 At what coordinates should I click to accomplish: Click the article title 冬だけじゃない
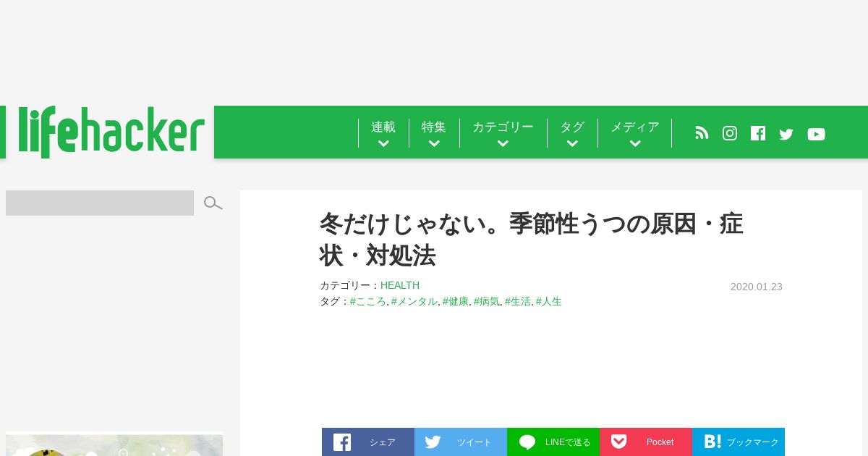coord(531,240)
